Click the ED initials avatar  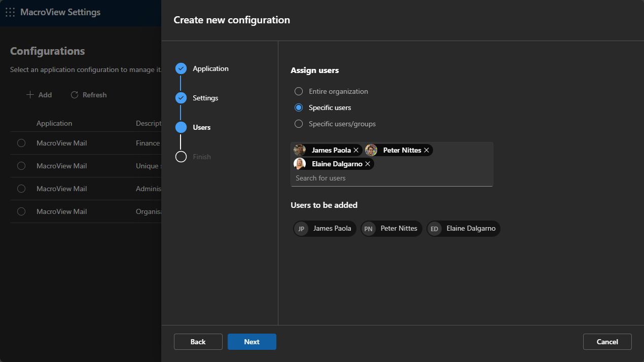pos(435,229)
